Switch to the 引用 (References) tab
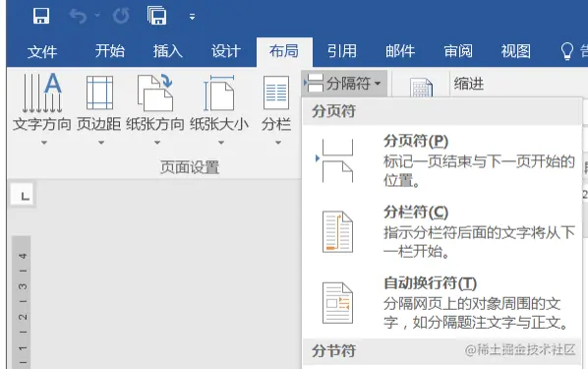Screen dimensions: 588x369 click(341, 51)
